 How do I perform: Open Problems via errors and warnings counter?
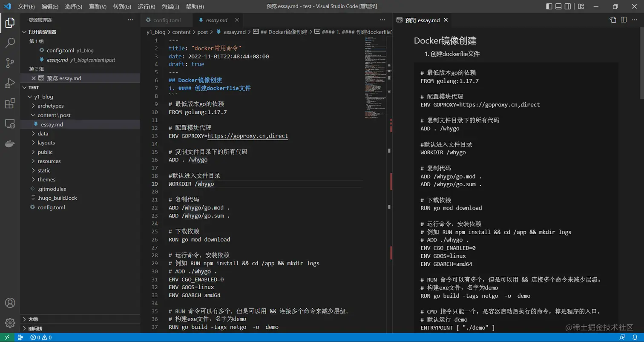[41, 337]
